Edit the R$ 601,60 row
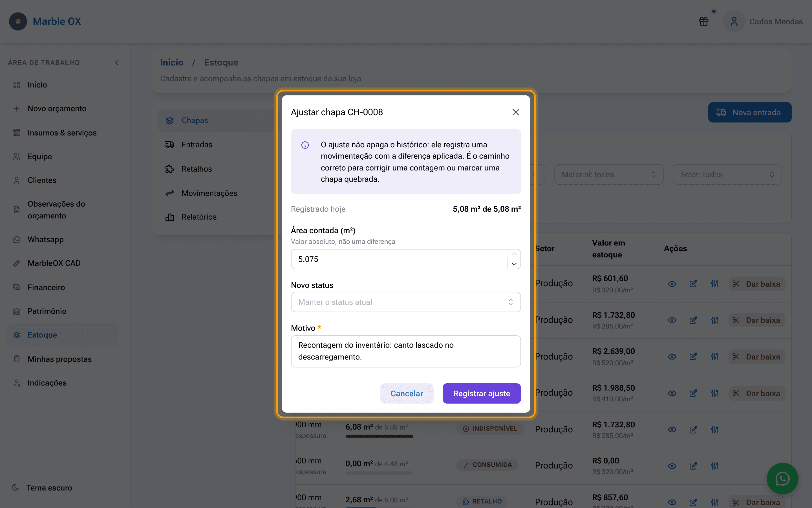This screenshot has width=812, height=508. (693, 284)
